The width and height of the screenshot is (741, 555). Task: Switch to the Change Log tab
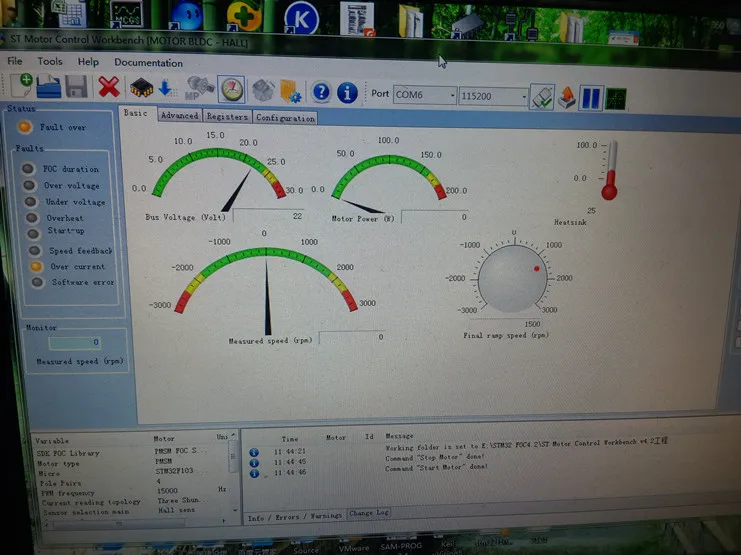click(369, 513)
